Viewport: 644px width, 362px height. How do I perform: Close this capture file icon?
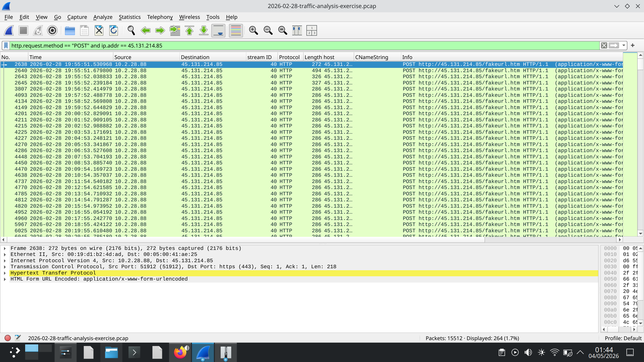pos(99,31)
